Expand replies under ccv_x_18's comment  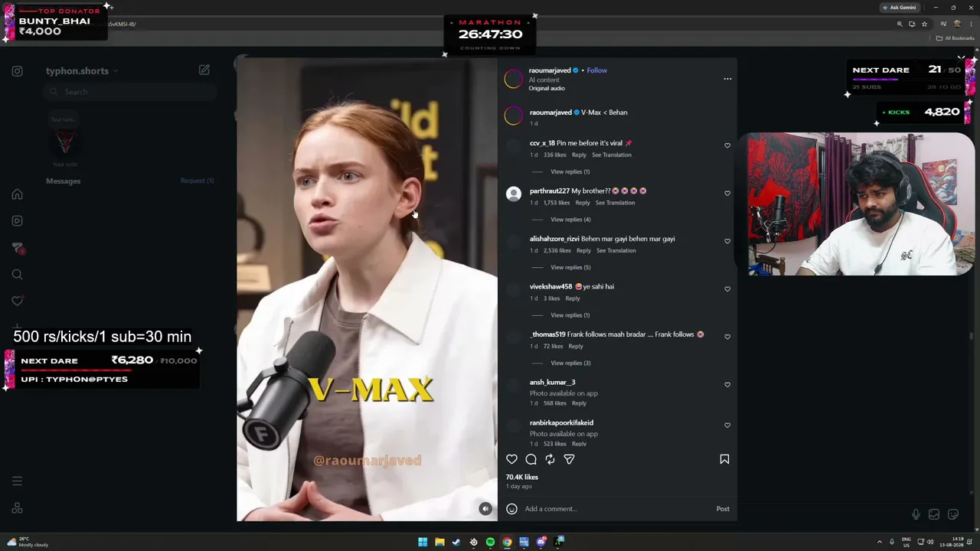[x=570, y=171]
